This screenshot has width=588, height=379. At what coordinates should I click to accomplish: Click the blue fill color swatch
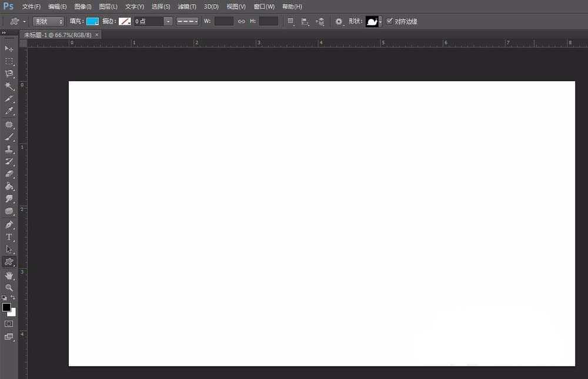coord(92,21)
